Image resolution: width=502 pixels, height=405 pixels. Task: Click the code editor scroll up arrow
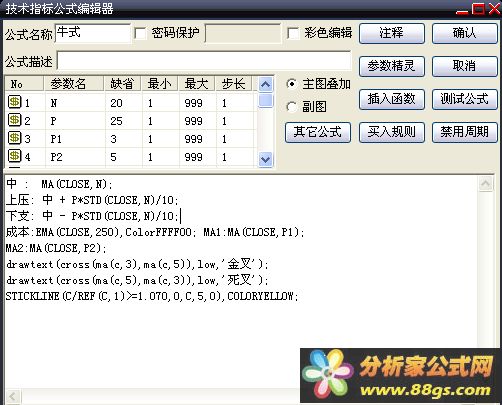[x=485, y=183]
